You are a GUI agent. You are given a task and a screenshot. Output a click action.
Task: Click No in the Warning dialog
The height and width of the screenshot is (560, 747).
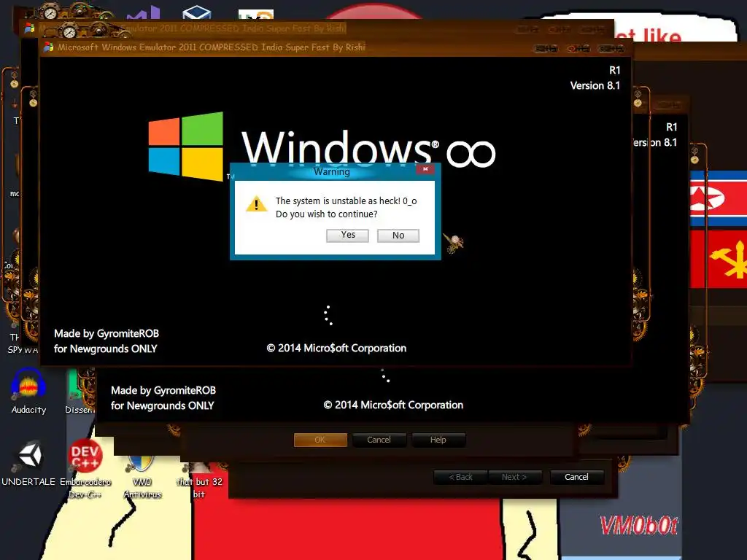(x=398, y=236)
